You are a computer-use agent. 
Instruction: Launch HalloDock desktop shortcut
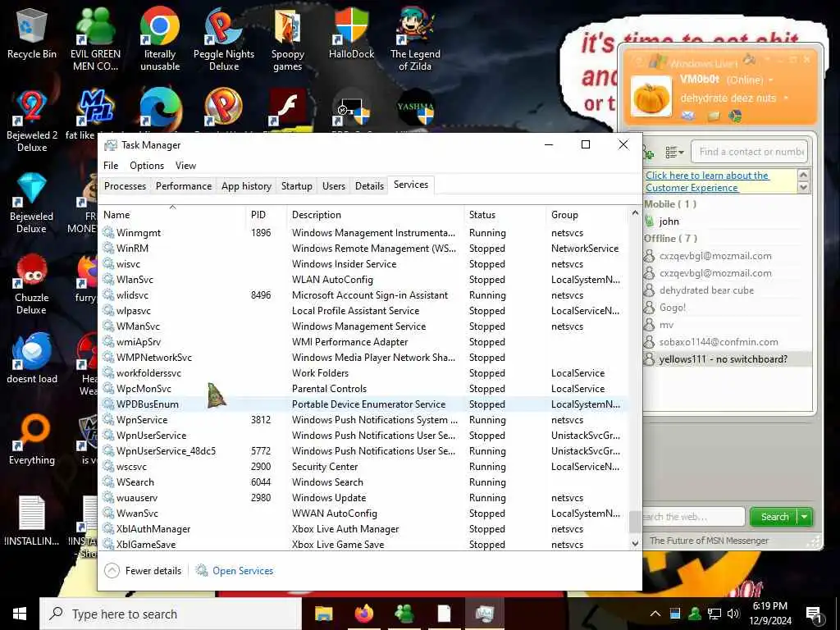(x=351, y=33)
